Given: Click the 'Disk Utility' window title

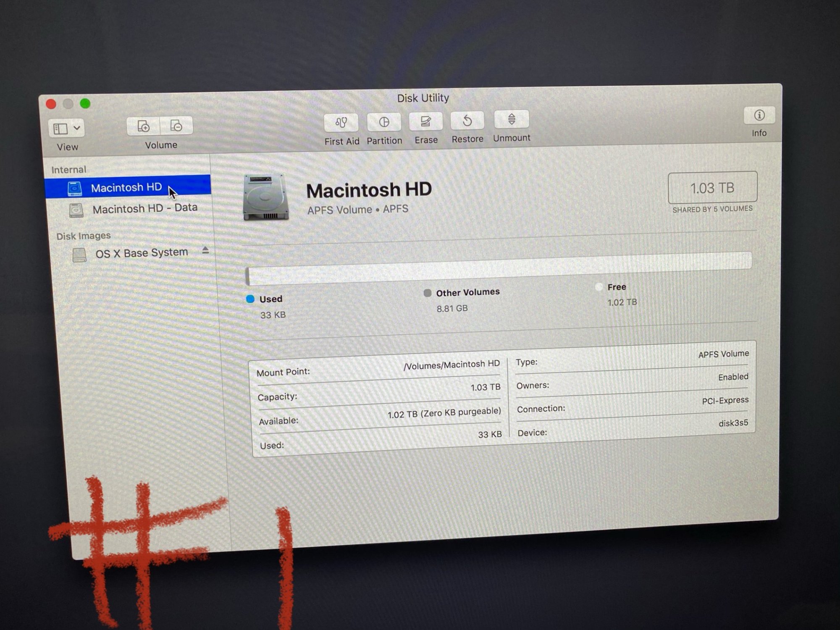Looking at the screenshot, I should point(423,98).
